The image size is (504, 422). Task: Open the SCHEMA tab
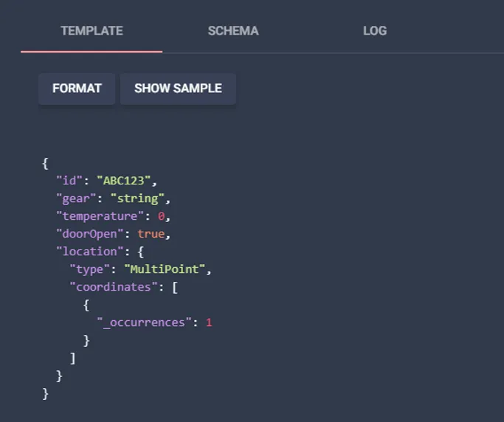click(233, 31)
